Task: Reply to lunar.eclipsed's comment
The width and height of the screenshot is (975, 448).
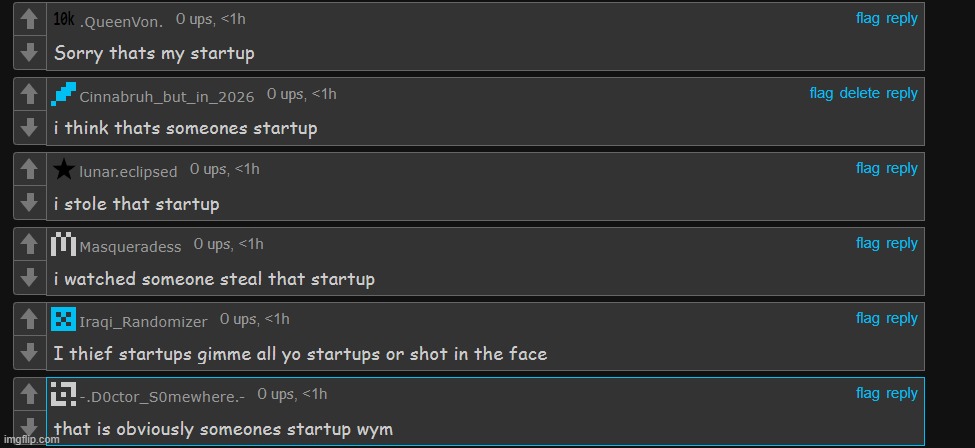Action: (x=902, y=168)
